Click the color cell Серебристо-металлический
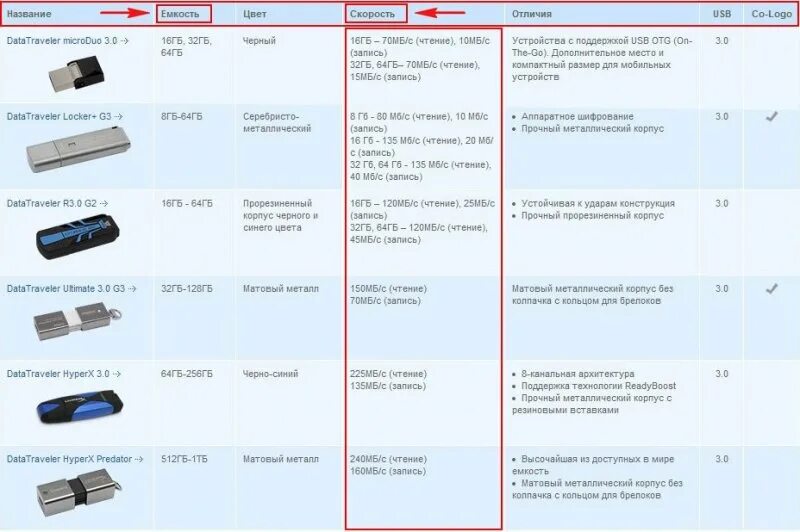Screen dimensions: 800x532 click(x=277, y=122)
